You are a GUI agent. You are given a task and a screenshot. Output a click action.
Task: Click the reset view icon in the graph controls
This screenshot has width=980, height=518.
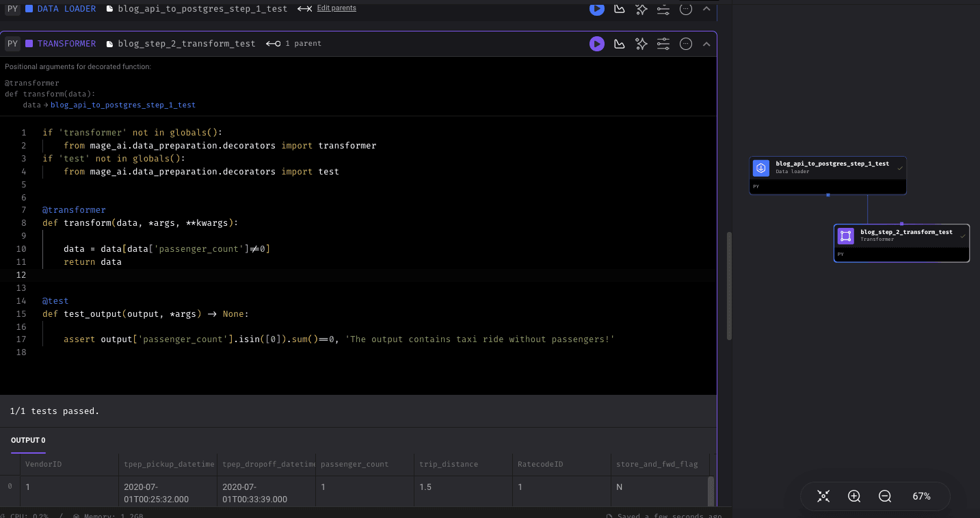823,496
